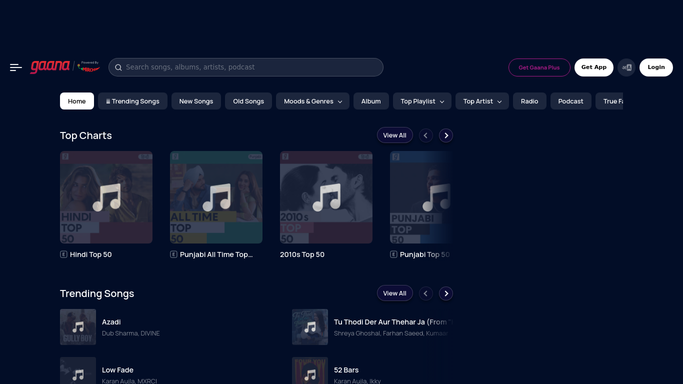Viewport: 683px width, 384px height.
Task: Click the Login button
Action: tap(656, 67)
